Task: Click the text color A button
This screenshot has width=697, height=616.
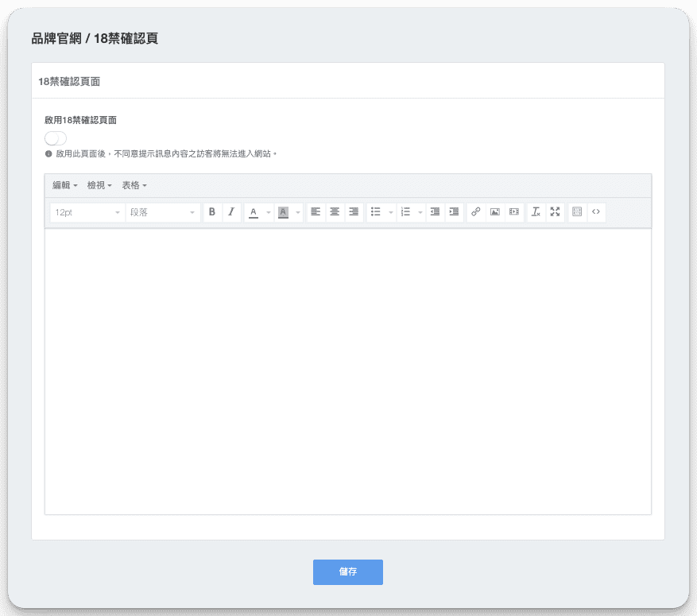Action: tap(254, 212)
